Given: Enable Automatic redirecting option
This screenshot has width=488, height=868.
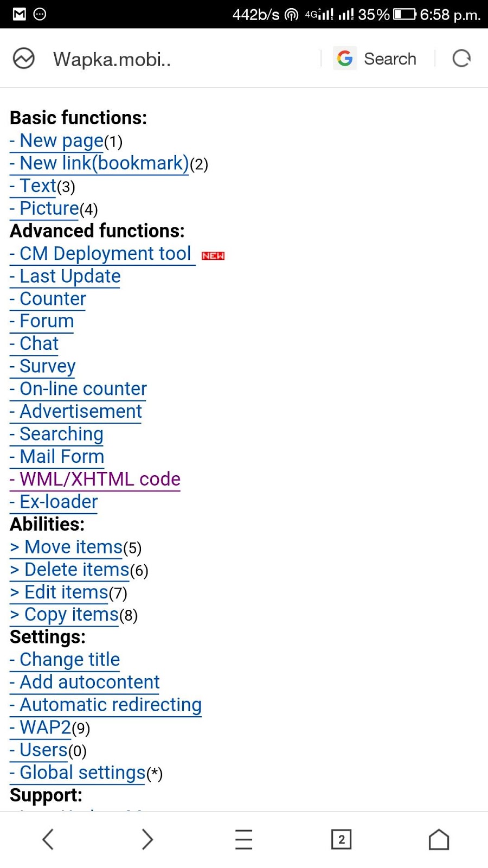Looking at the screenshot, I should coord(105,704).
